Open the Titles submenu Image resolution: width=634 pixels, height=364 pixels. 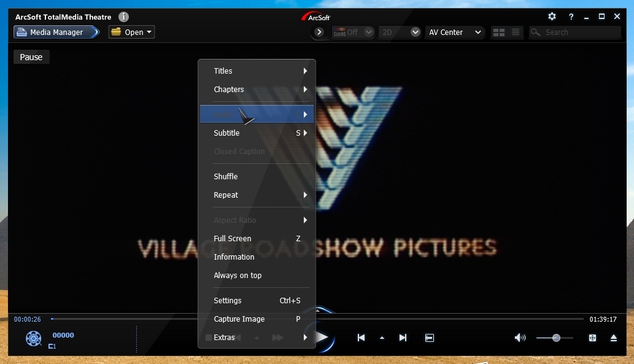click(x=257, y=71)
